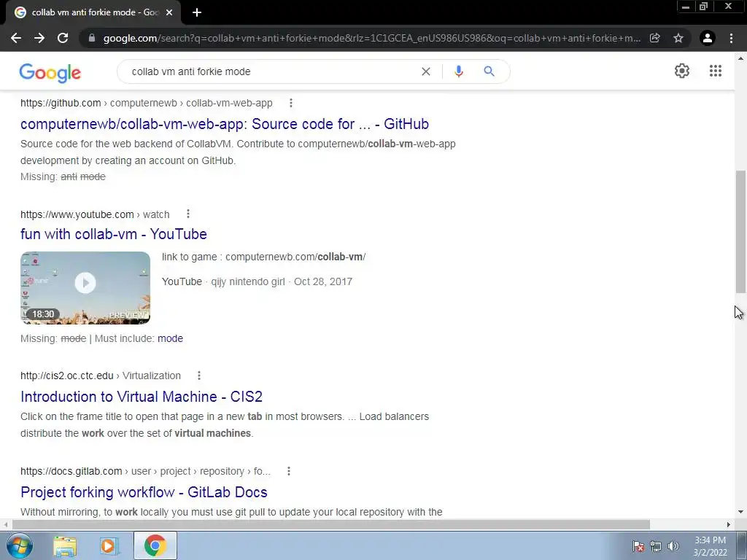Bookmark this page with star icon
Image resolution: width=747 pixels, height=560 pixels.
pyautogui.click(x=678, y=38)
